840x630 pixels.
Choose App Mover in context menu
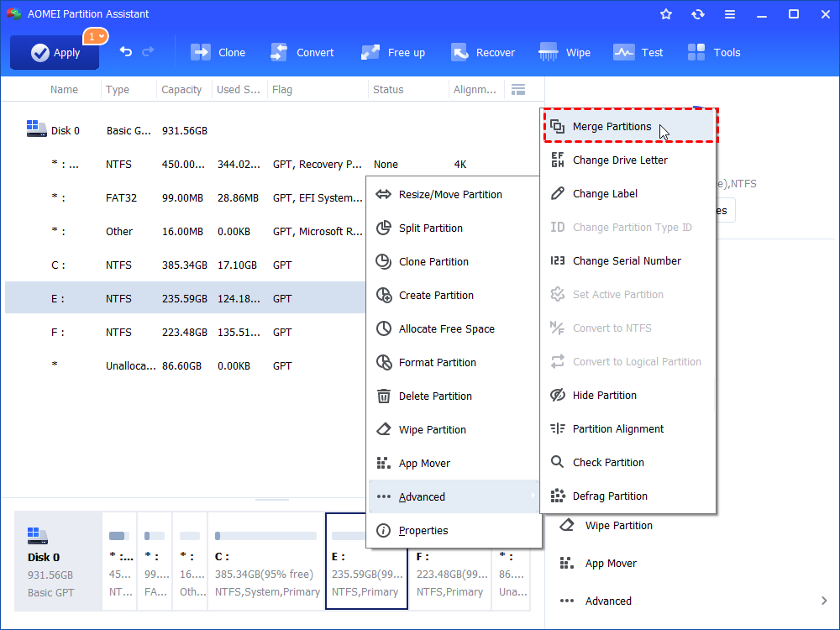tap(454, 464)
